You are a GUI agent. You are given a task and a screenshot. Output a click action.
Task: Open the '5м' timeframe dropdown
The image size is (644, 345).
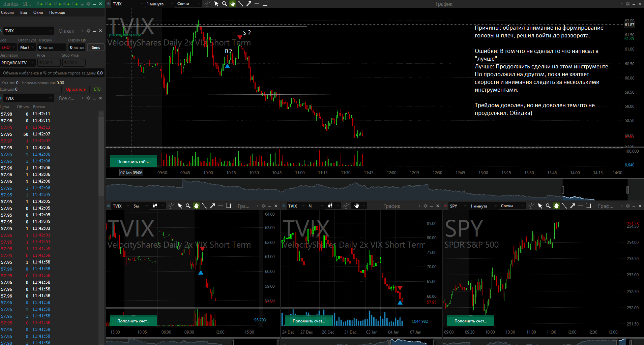coord(141,206)
